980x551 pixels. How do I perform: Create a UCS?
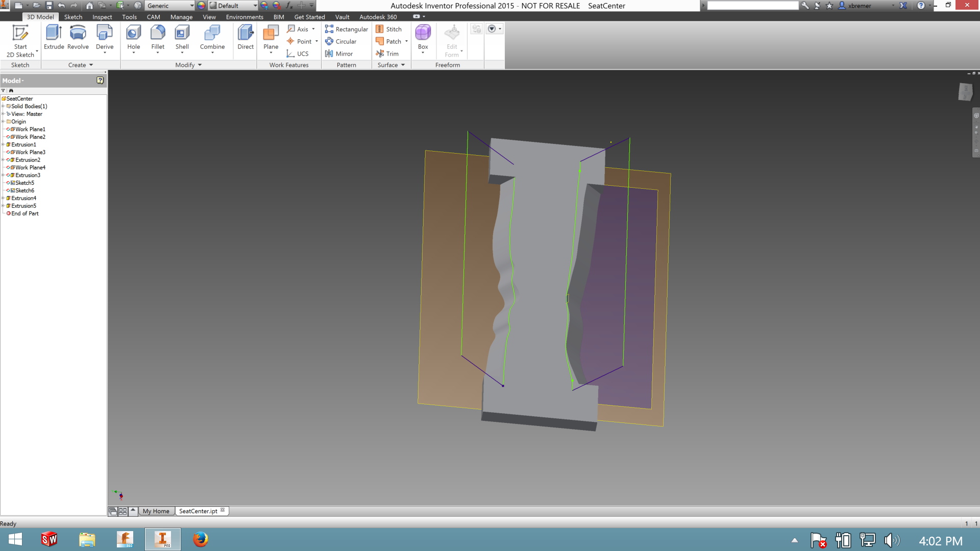pos(298,54)
